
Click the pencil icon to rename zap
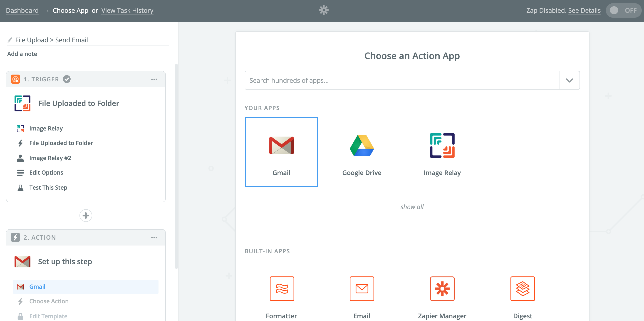point(10,40)
